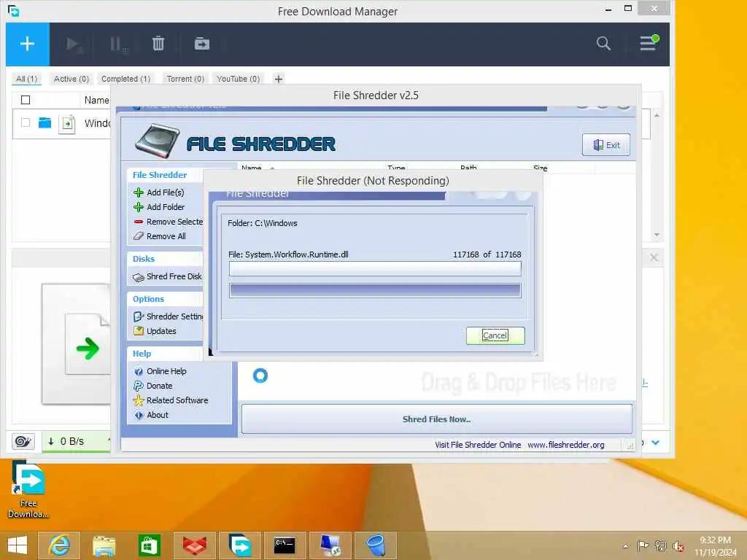Open Related Software
Screen dimensions: 747x560
pyautogui.click(x=177, y=400)
